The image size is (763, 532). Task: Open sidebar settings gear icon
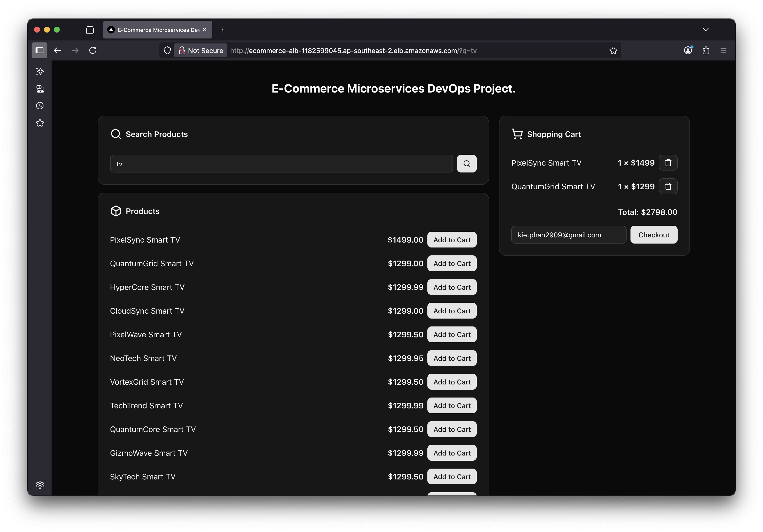tap(40, 484)
